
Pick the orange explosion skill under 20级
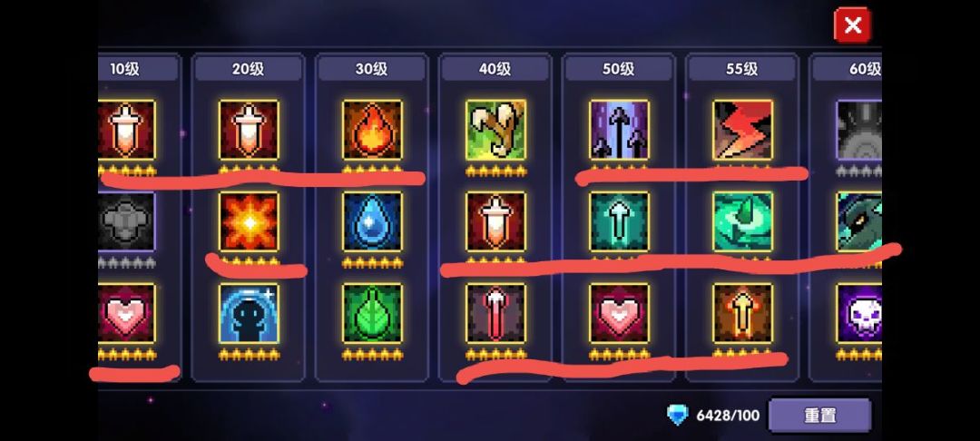click(249, 221)
